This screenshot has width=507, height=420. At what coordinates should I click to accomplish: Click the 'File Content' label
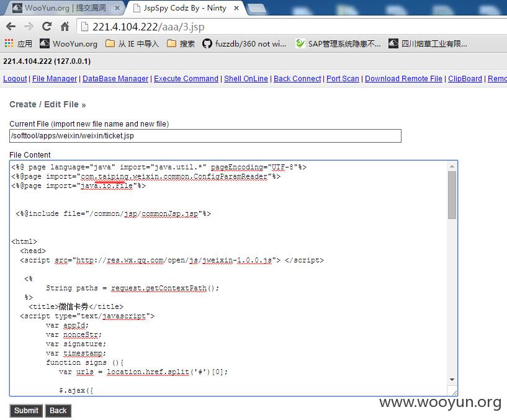(x=30, y=155)
